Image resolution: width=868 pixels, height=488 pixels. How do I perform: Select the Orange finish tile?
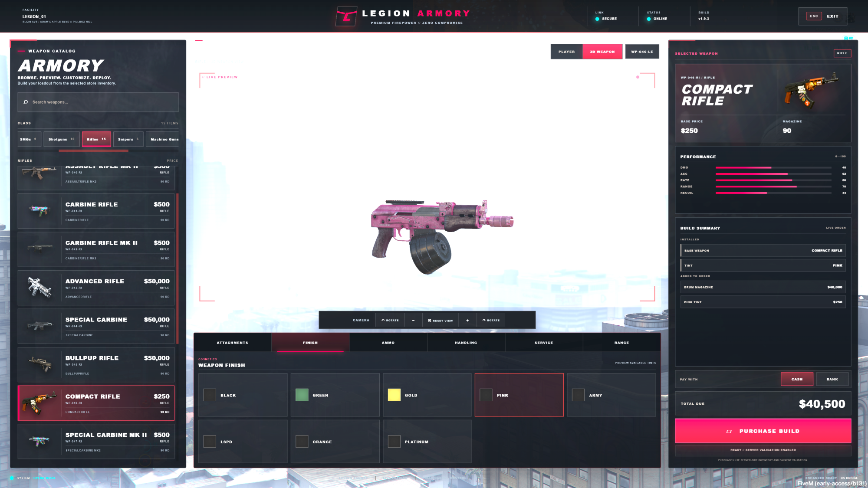[335, 441]
